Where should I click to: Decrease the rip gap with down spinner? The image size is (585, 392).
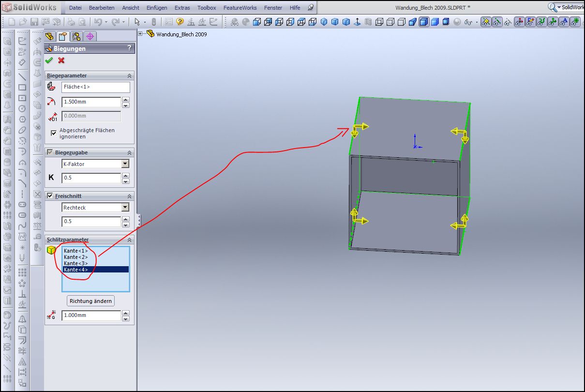pos(126,318)
